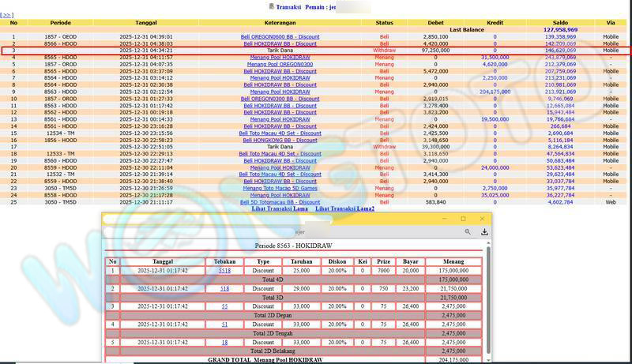Click the [>>] expand link at top left
632x364 pixels.
click(7, 14)
